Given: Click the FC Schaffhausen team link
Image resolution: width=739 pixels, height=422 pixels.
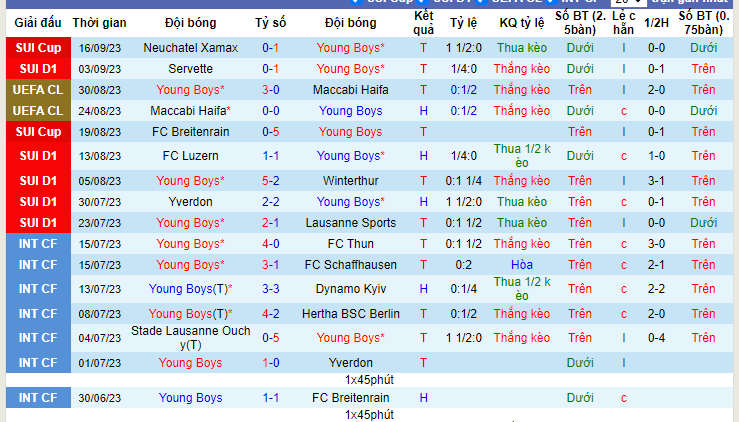Looking at the screenshot, I should tap(351, 265).
